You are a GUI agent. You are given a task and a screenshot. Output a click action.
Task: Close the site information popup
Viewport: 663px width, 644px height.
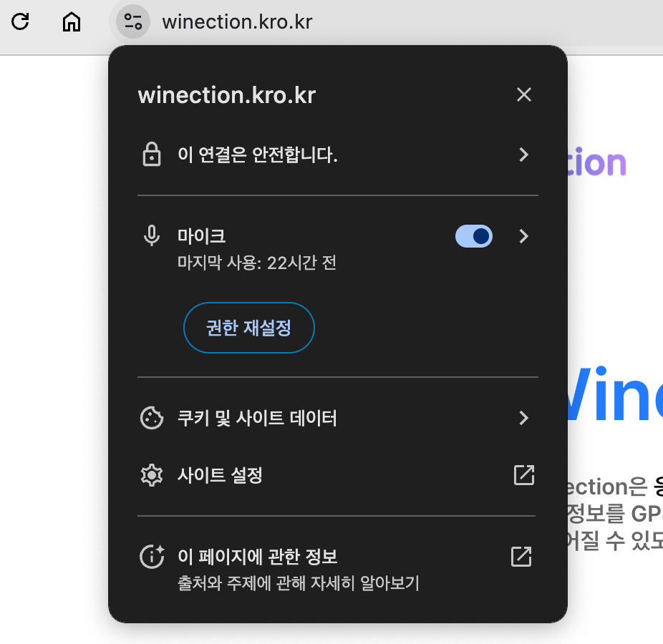[524, 94]
